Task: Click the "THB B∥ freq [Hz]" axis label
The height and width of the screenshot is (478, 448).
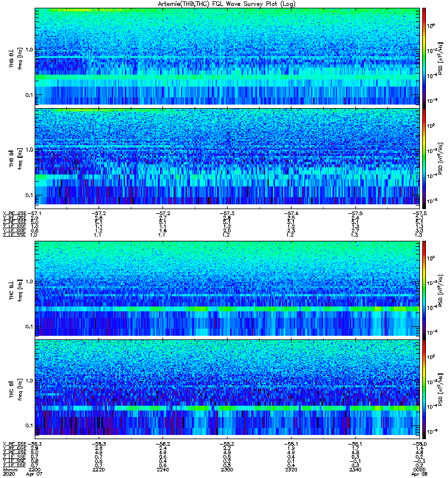Action: 16,158
